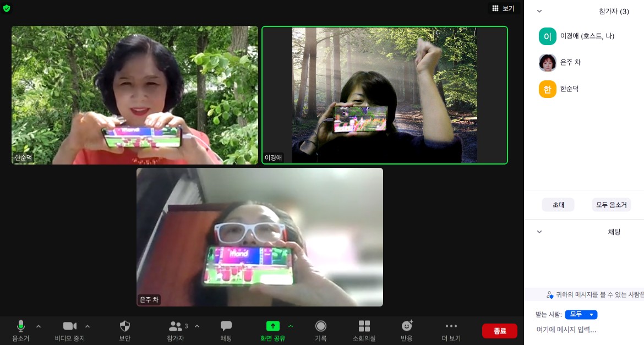Click the red 종료 end meeting button

(499, 331)
